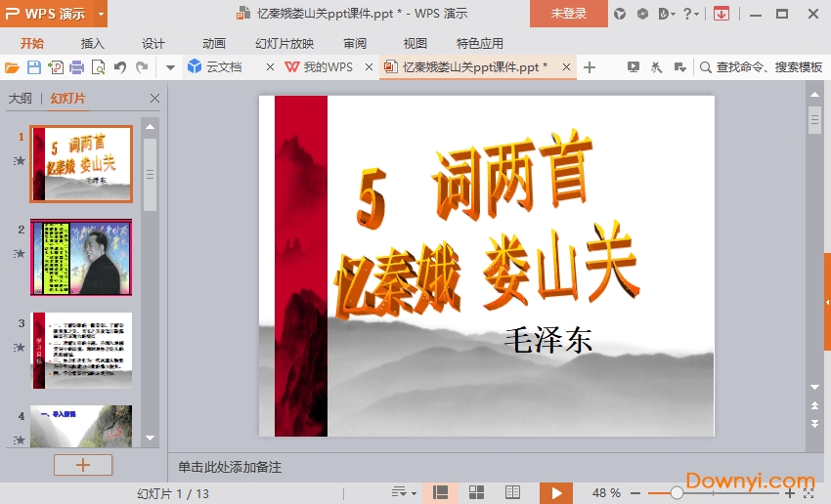Open the 视图 ribbon tab
Image resolution: width=831 pixels, height=504 pixels.
click(x=415, y=43)
